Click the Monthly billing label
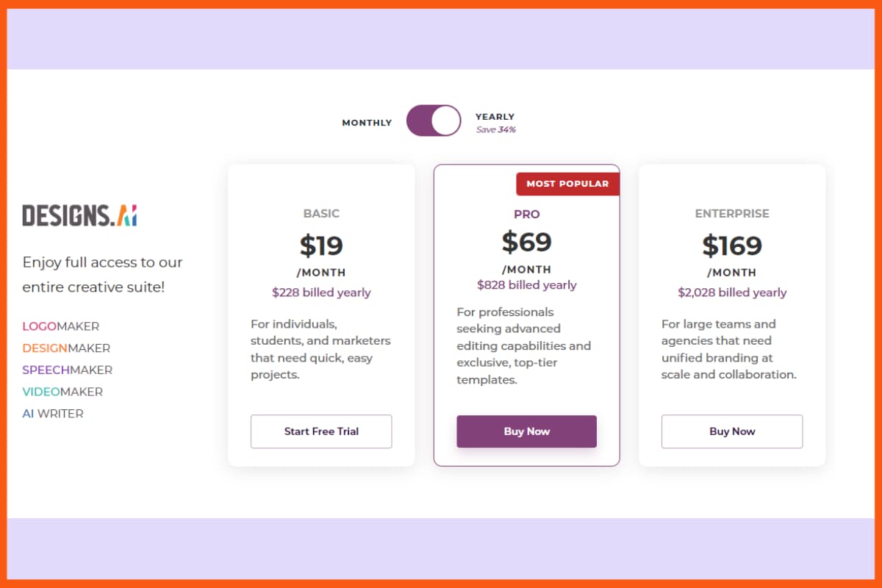This screenshot has height=588, width=882. tap(367, 123)
